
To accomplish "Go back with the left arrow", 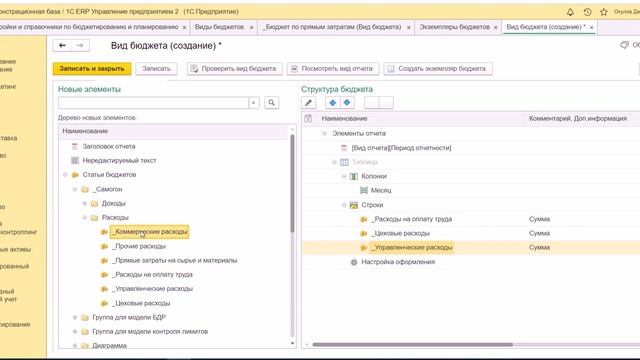I will 62,45.
